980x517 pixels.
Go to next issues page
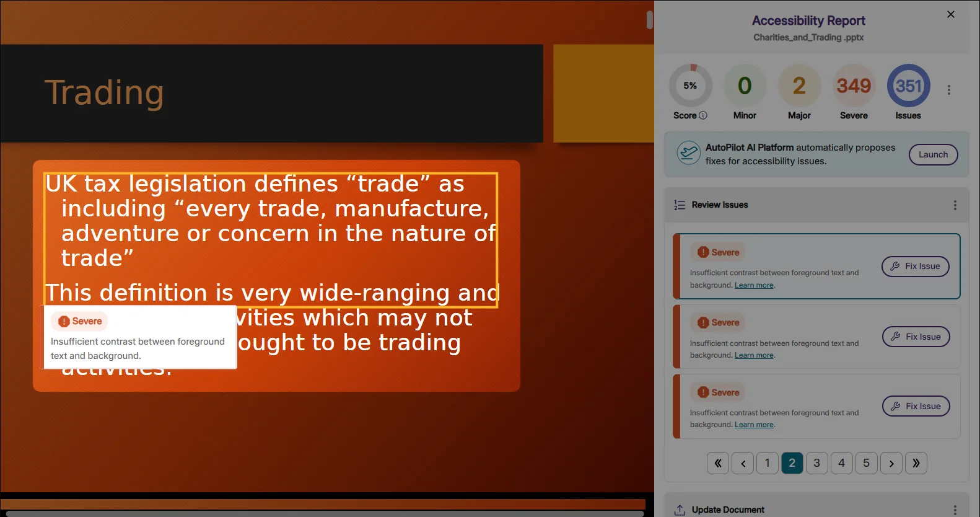pos(891,463)
